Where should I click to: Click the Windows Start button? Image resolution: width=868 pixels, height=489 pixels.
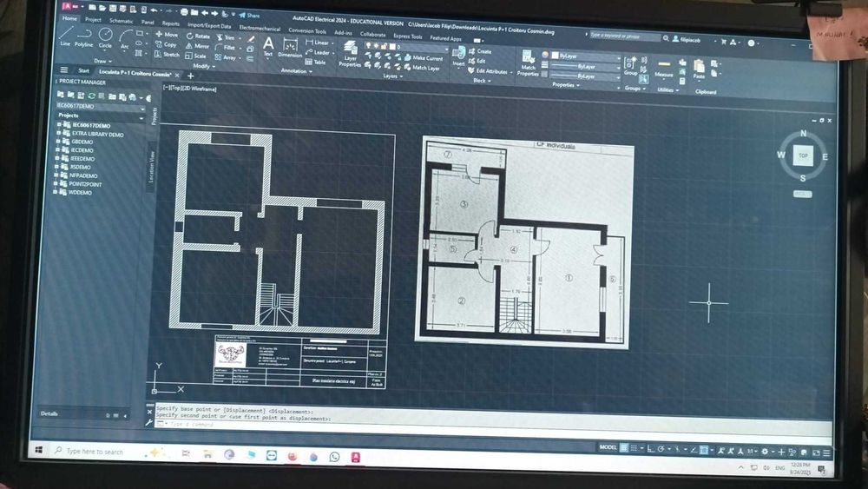pyautogui.click(x=39, y=450)
